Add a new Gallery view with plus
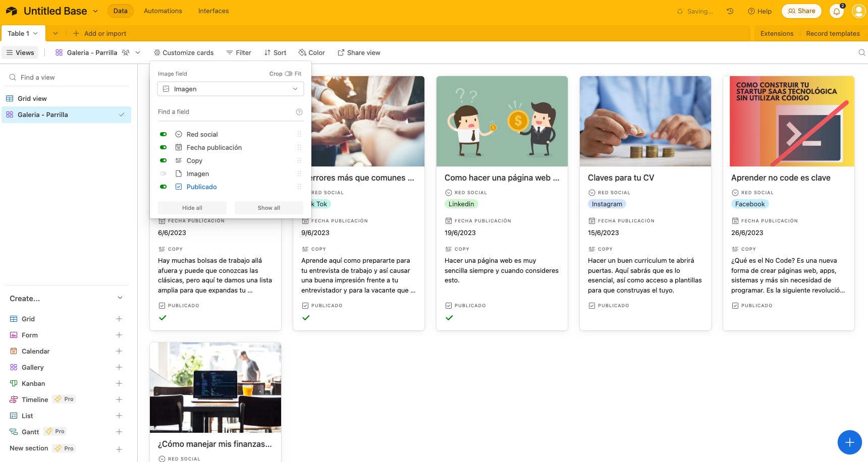868x462 pixels. [x=119, y=367]
